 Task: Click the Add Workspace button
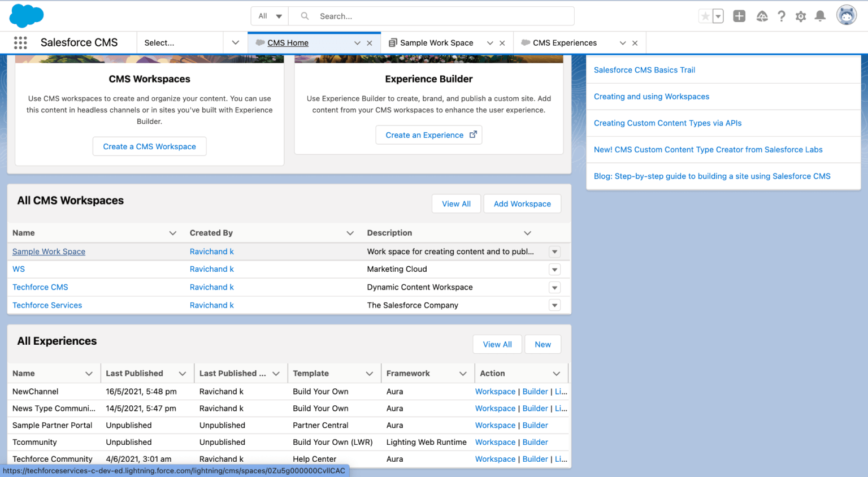[522, 204]
